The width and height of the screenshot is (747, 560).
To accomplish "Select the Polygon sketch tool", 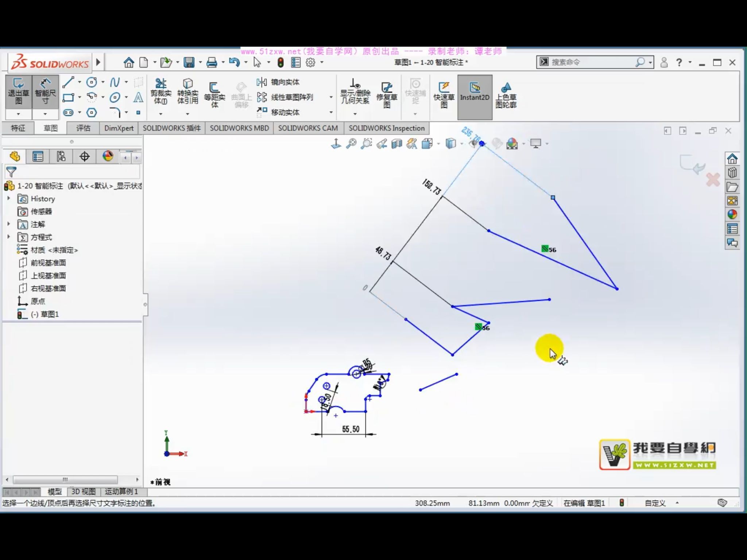I will (x=92, y=113).
